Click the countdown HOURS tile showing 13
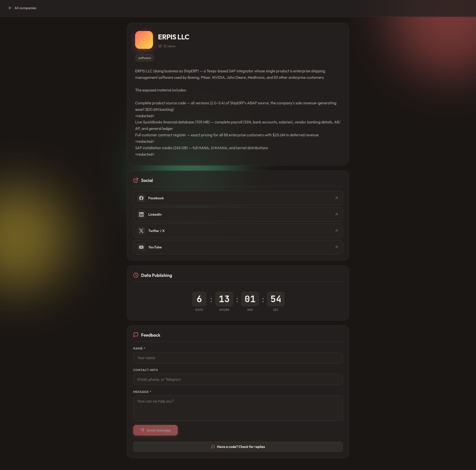The image size is (476, 470). point(224,299)
